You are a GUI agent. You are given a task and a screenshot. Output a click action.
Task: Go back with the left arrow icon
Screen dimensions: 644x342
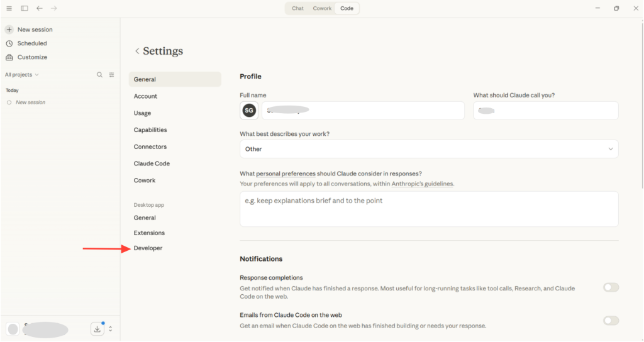[x=40, y=8]
